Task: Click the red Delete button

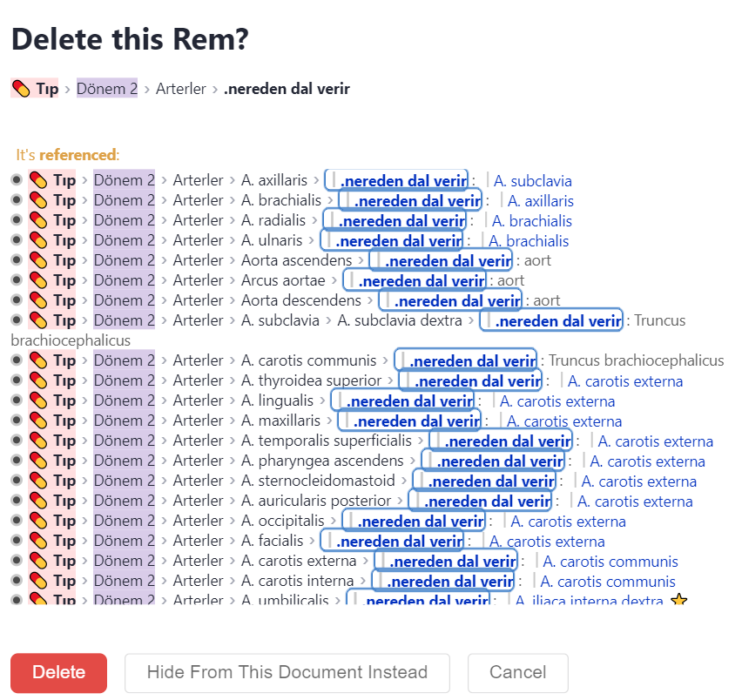Action: [58, 672]
